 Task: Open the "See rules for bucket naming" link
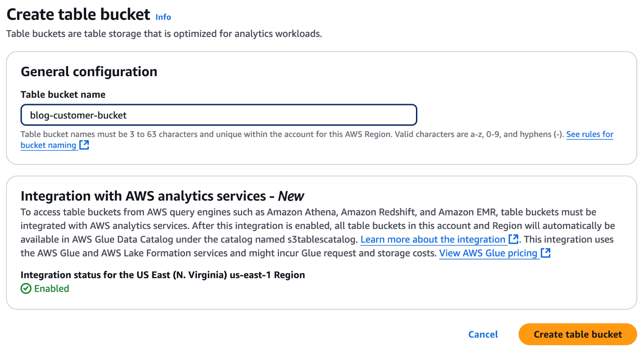point(589,134)
